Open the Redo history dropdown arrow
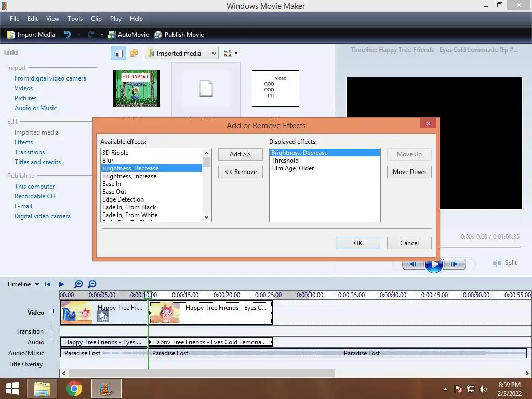 click(102, 35)
